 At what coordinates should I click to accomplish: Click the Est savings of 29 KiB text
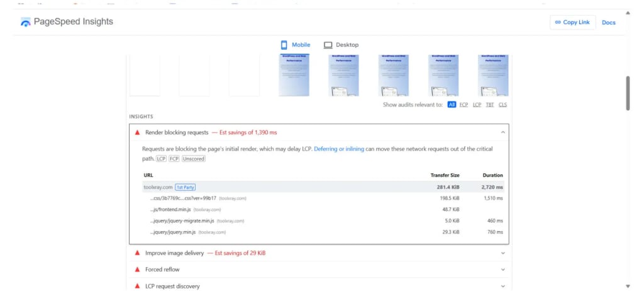[x=240, y=253]
